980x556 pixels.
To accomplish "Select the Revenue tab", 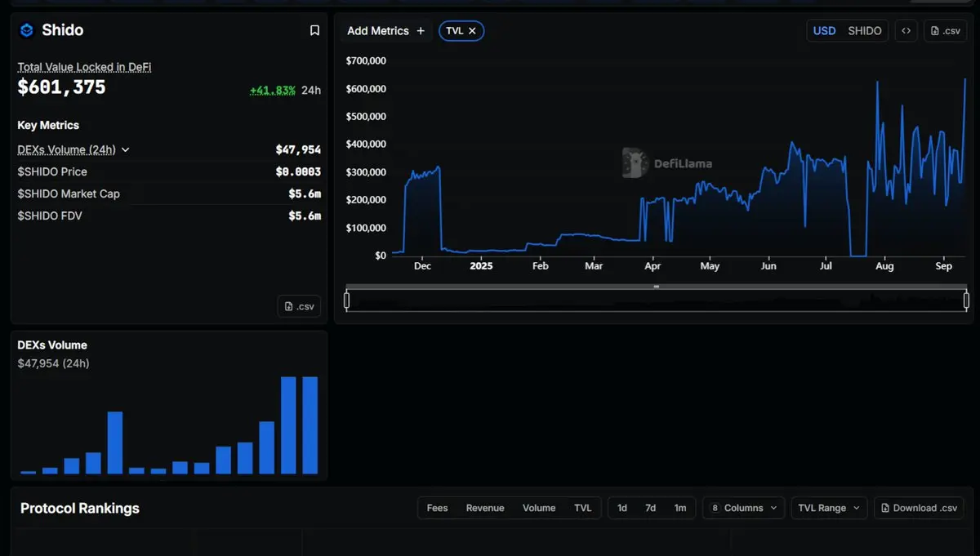I will pyautogui.click(x=485, y=508).
